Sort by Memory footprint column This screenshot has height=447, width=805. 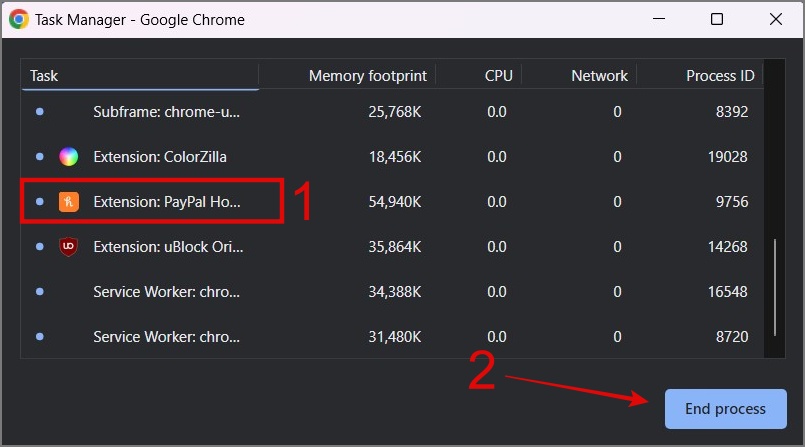367,76
